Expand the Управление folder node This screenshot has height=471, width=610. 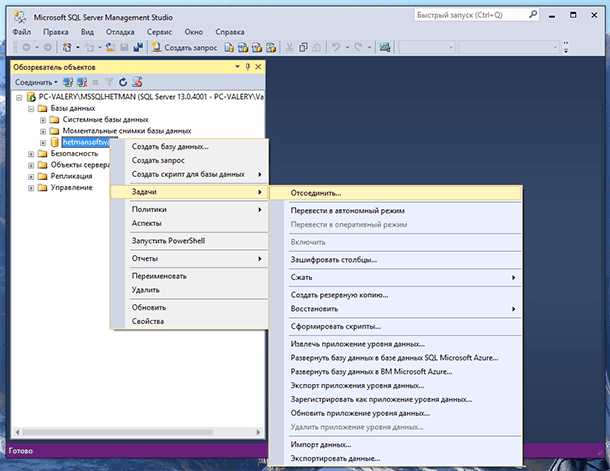click(31, 187)
